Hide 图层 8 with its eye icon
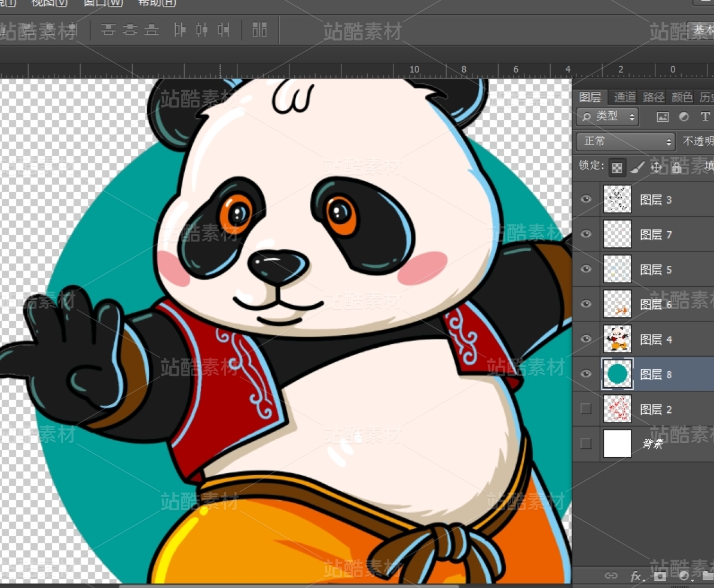714x588 pixels. 586,374
